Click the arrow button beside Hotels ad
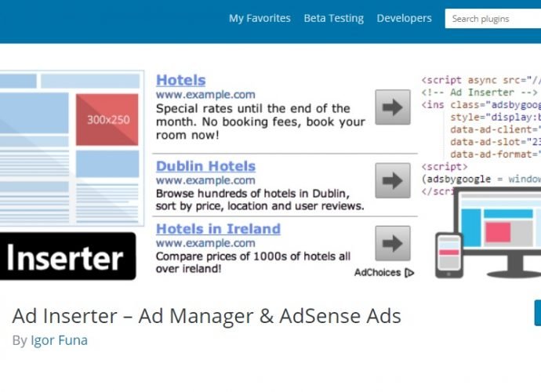The width and height of the screenshot is (541, 392). [393, 107]
